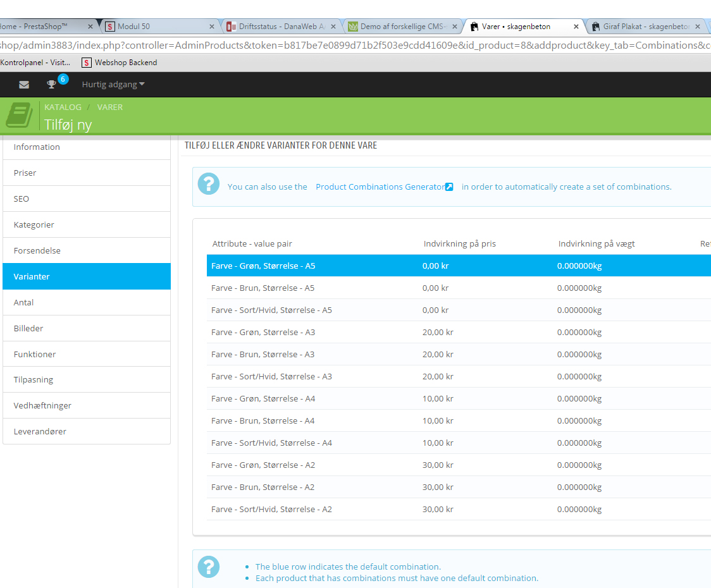The width and height of the screenshot is (711, 588).
Task: Click the browser address bar URL
Action: (x=354, y=46)
